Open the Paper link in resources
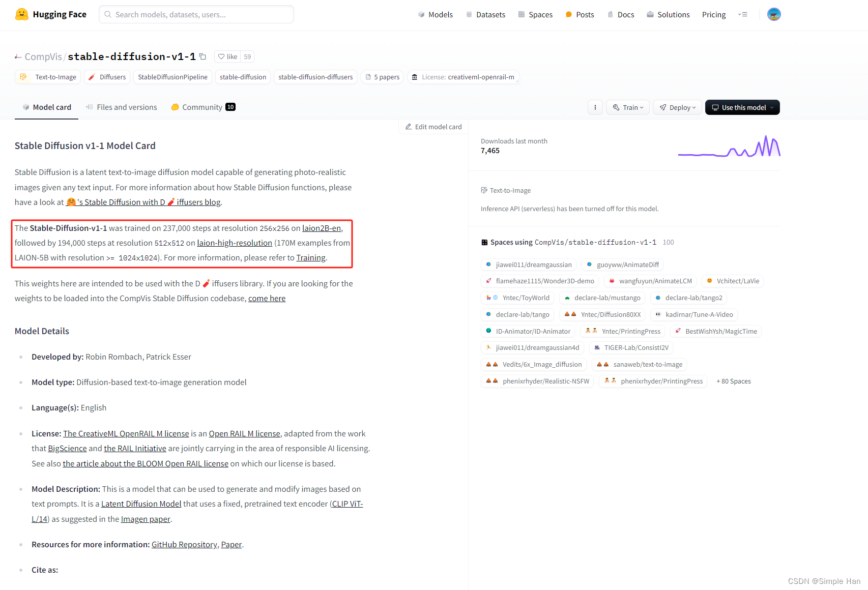The width and height of the screenshot is (868, 590). 232,544
